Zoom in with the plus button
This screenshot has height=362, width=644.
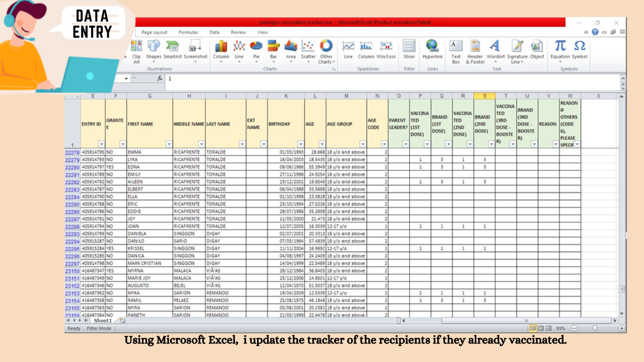622,328
